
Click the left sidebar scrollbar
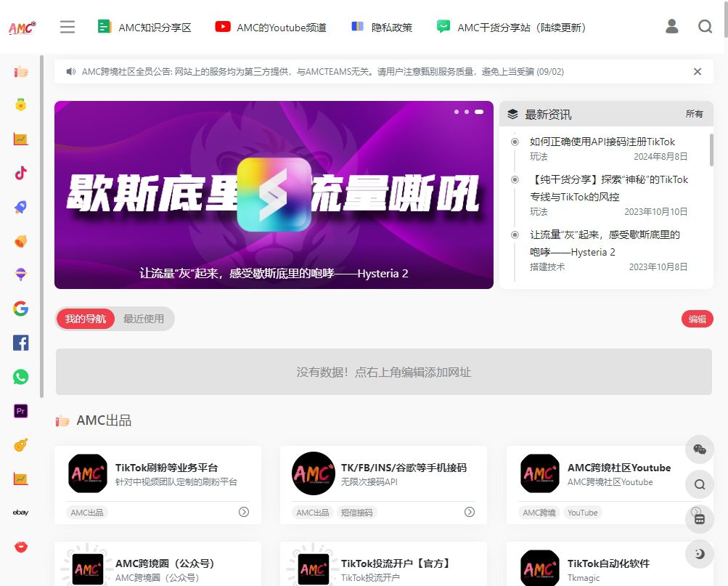click(41, 227)
